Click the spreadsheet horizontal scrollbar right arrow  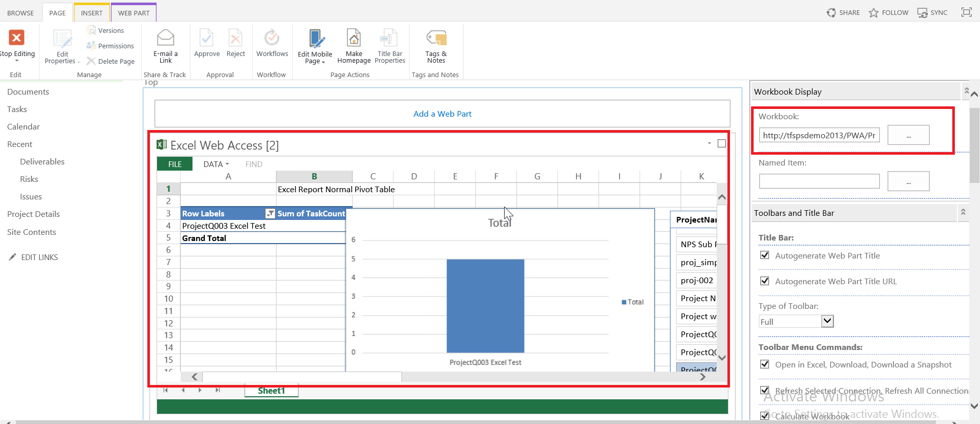click(x=702, y=377)
